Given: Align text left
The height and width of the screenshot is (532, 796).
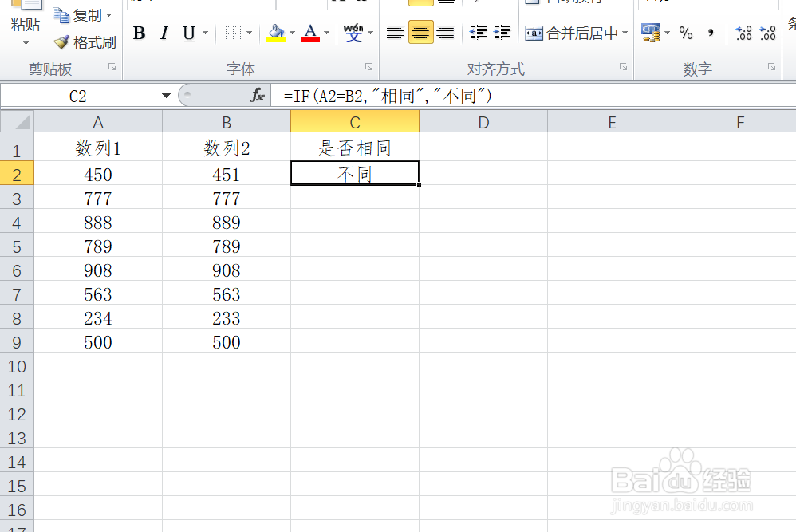Looking at the screenshot, I should pyautogui.click(x=396, y=33).
